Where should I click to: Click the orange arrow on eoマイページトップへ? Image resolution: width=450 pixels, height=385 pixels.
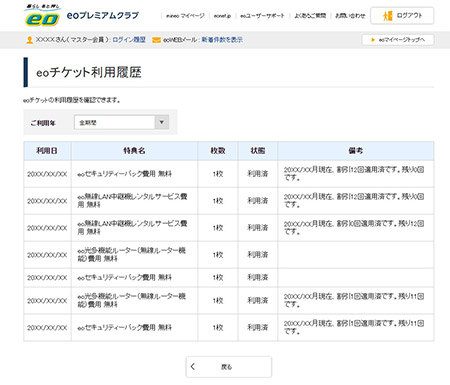pos(373,40)
